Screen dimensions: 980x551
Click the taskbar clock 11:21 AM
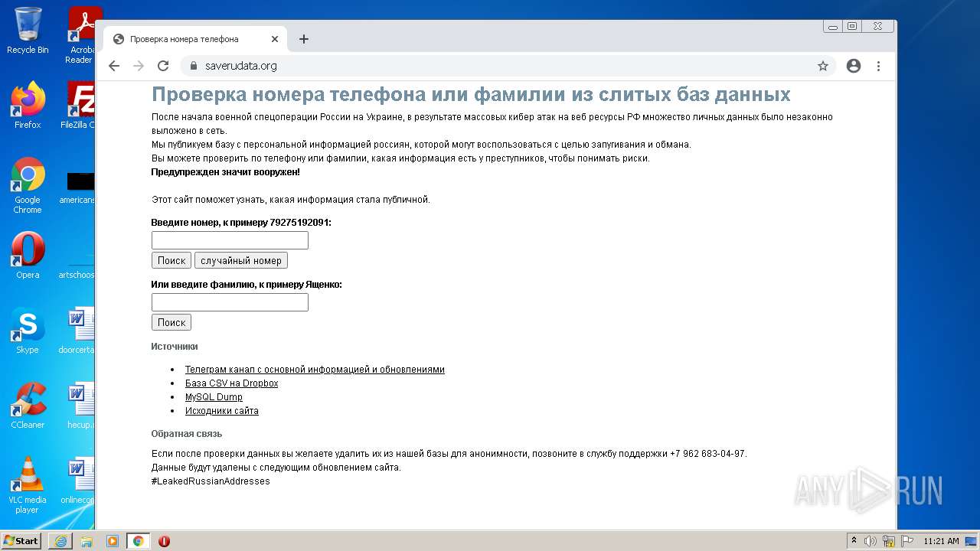[941, 541]
